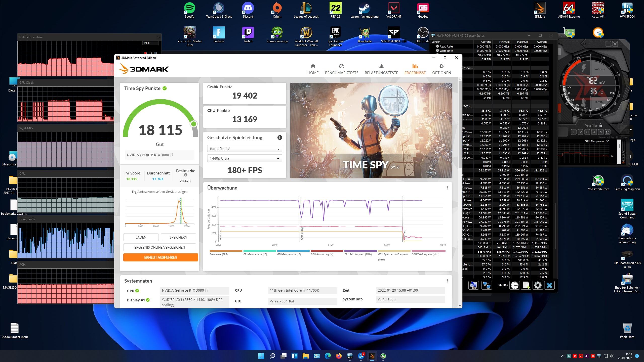Open the Samsung Magician shortcut

[627, 183]
